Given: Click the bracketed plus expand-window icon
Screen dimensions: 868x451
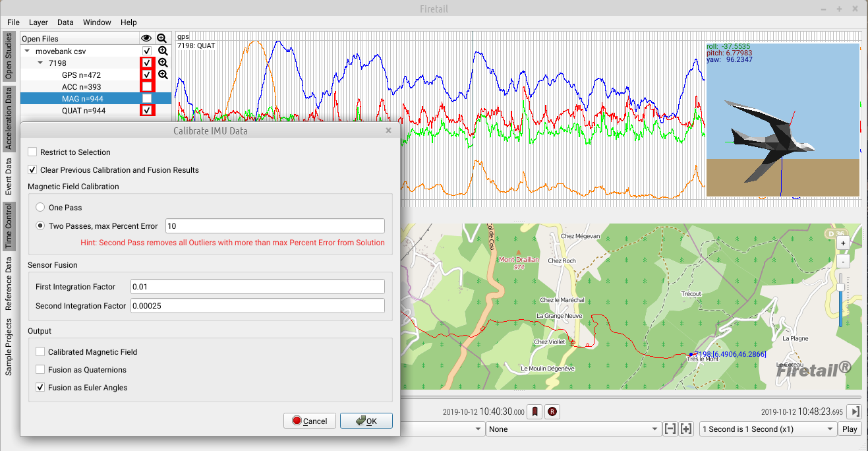Looking at the screenshot, I should (x=686, y=429).
